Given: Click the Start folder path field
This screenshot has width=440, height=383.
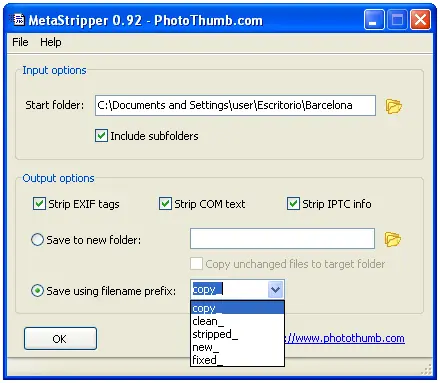Looking at the screenshot, I should click(x=235, y=105).
